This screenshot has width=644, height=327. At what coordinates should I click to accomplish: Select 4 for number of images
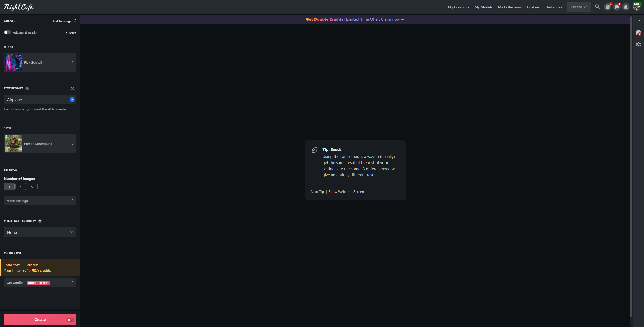point(21,187)
